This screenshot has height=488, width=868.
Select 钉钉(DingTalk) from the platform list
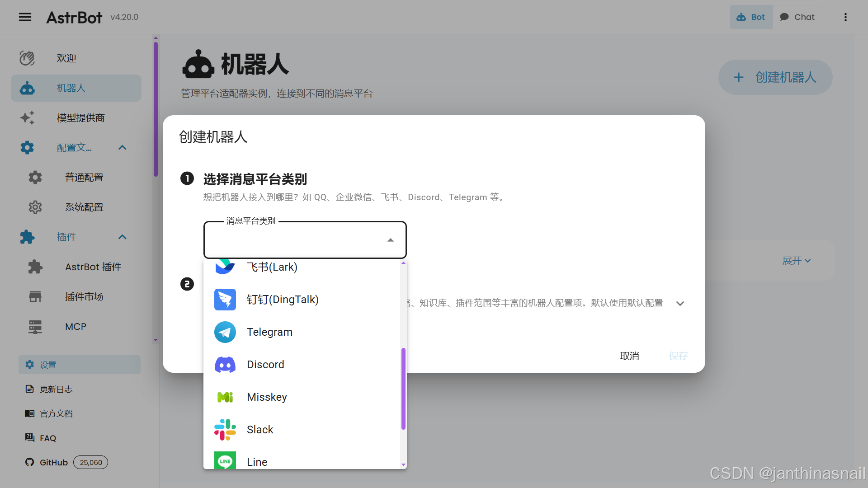(302, 300)
